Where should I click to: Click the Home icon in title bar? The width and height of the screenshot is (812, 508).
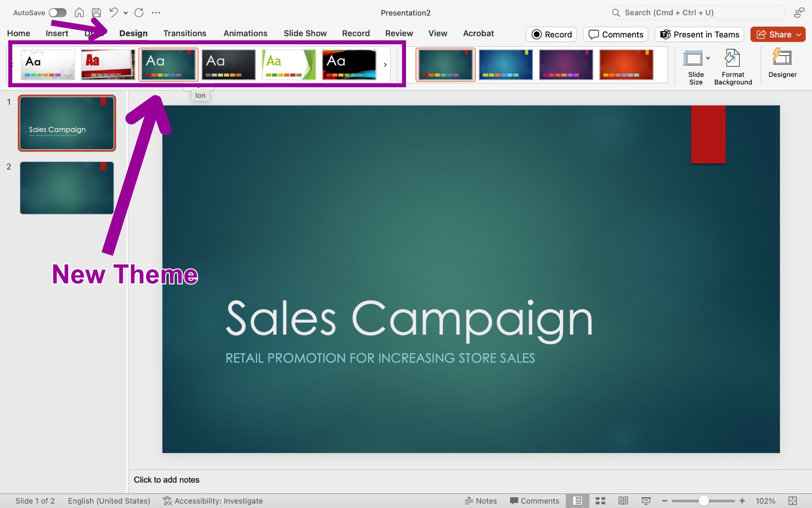[79, 13]
